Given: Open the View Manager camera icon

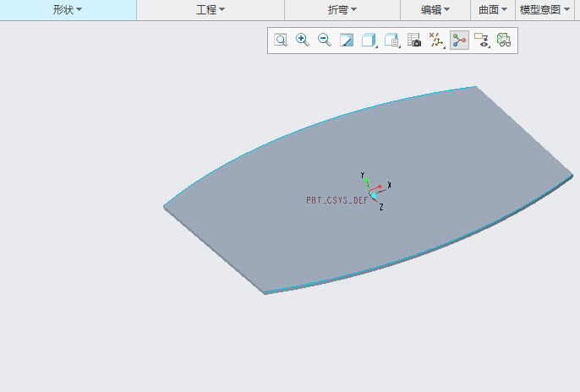Looking at the screenshot, I should click(414, 40).
